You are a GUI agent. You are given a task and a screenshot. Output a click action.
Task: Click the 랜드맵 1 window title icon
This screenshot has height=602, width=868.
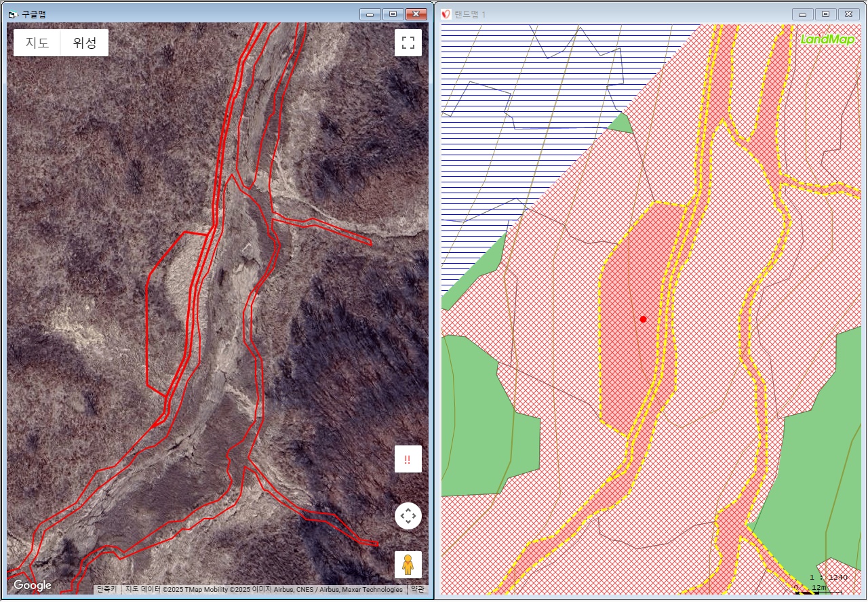coord(446,14)
